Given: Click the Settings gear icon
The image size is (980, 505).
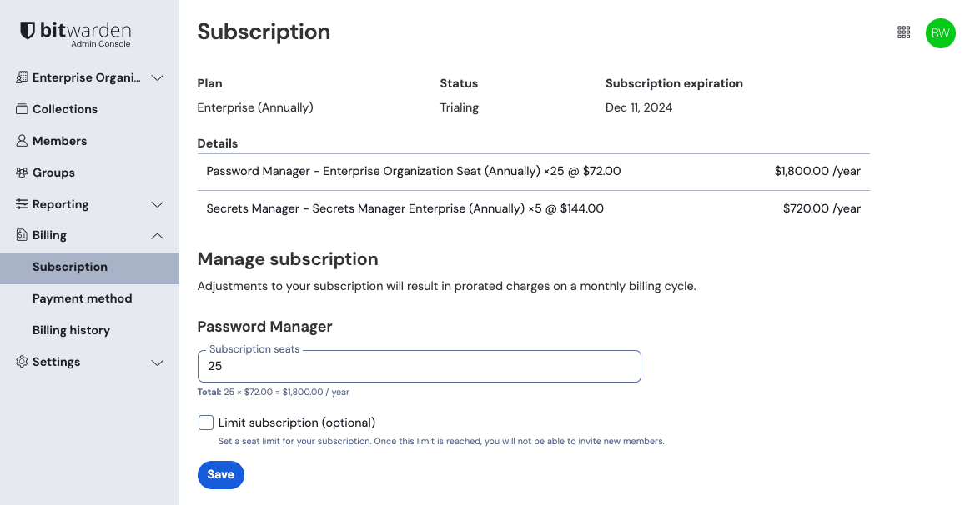Looking at the screenshot, I should point(22,362).
